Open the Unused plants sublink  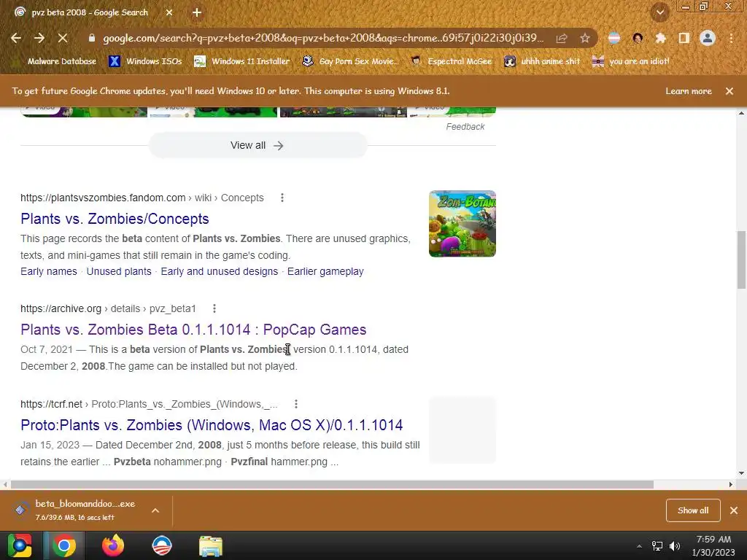119,271
